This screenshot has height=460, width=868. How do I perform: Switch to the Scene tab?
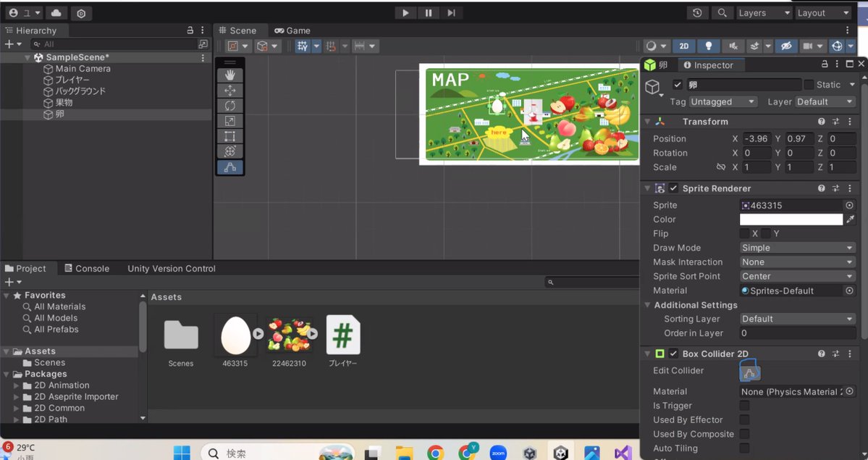(238, 30)
